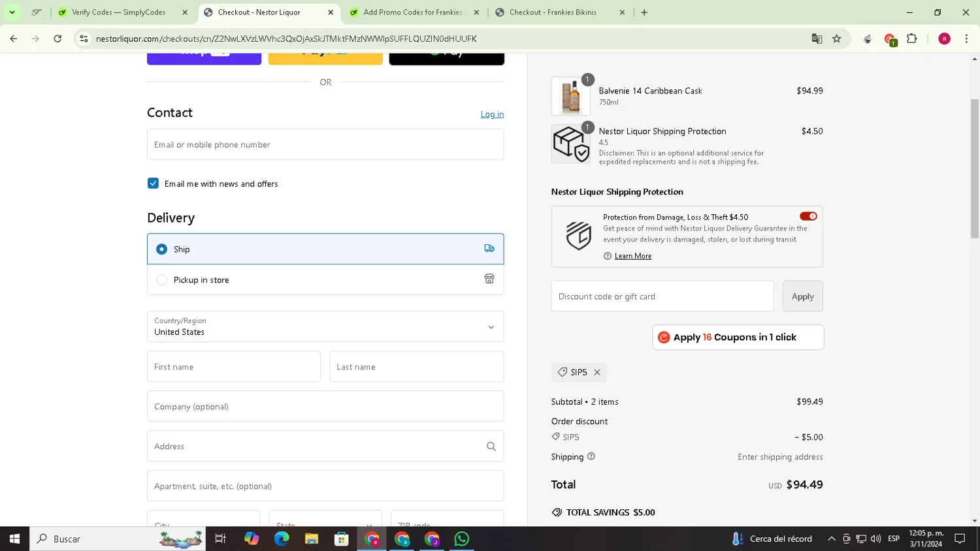This screenshot has height=551, width=980.
Task: Turn off Shipping Protection toggle
Action: pos(808,216)
